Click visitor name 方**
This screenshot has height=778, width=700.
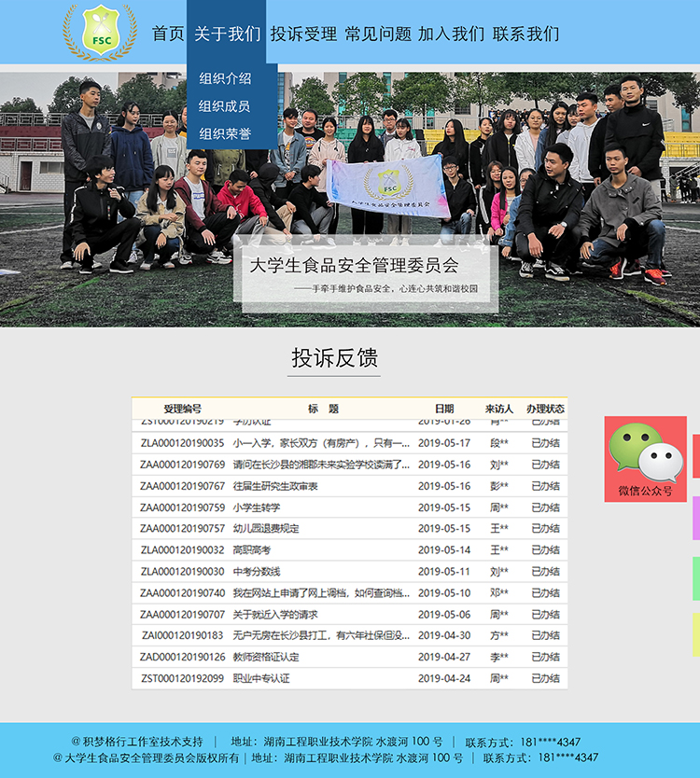[x=499, y=635]
